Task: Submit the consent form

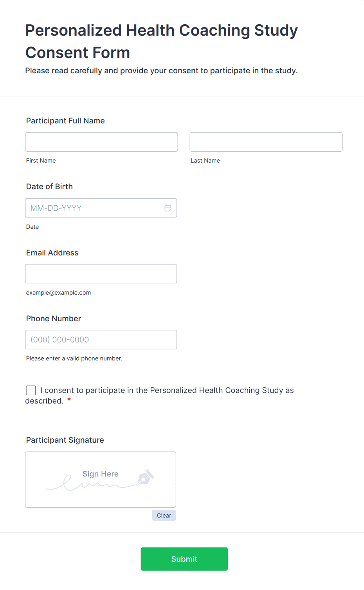Action: 184,559
